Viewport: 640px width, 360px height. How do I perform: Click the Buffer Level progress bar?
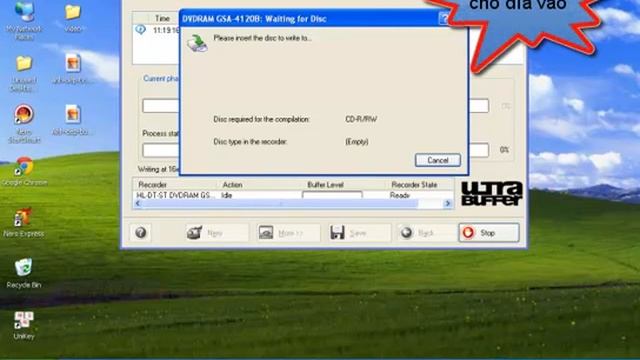[x=332, y=195]
